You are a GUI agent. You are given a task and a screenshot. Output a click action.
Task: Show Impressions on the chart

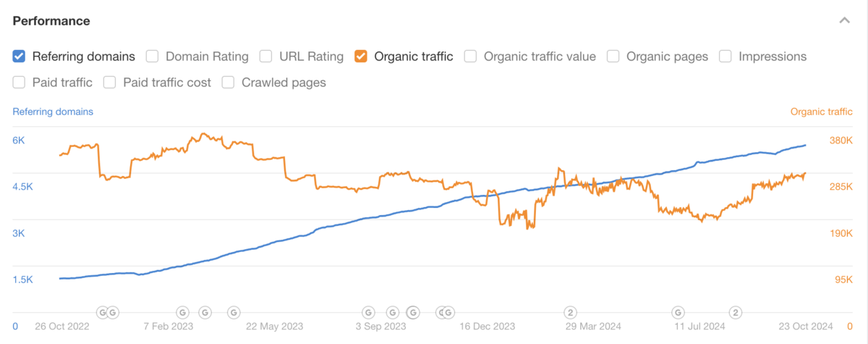point(726,56)
